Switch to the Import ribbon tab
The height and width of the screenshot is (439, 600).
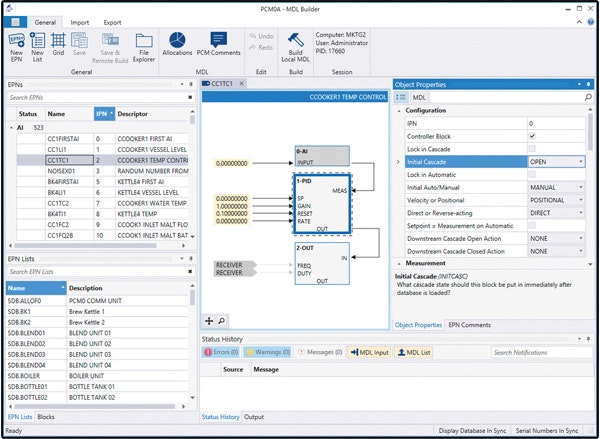click(x=79, y=21)
